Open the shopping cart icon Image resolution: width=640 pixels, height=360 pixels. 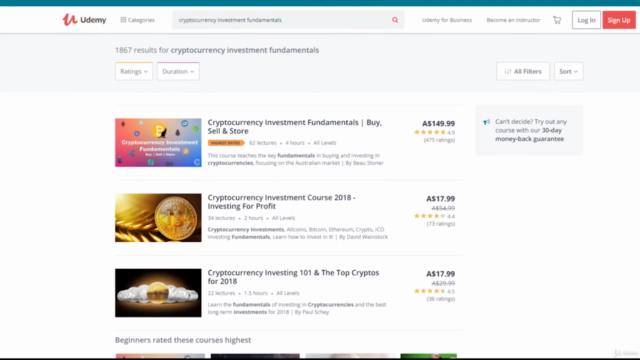pyautogui.click(x=557, y=20)
